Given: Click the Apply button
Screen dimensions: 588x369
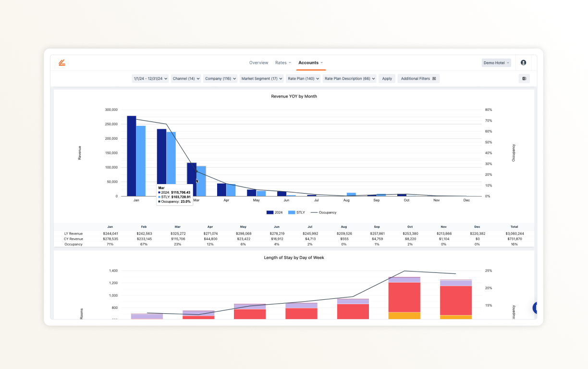Looking at the screenshot, I should [x=387, y=78].
